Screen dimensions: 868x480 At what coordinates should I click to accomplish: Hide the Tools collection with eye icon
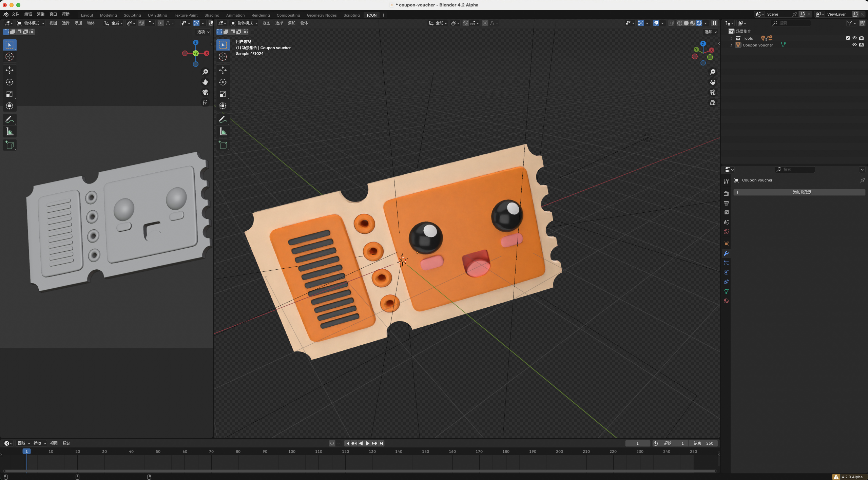click(x=855, y=38)
